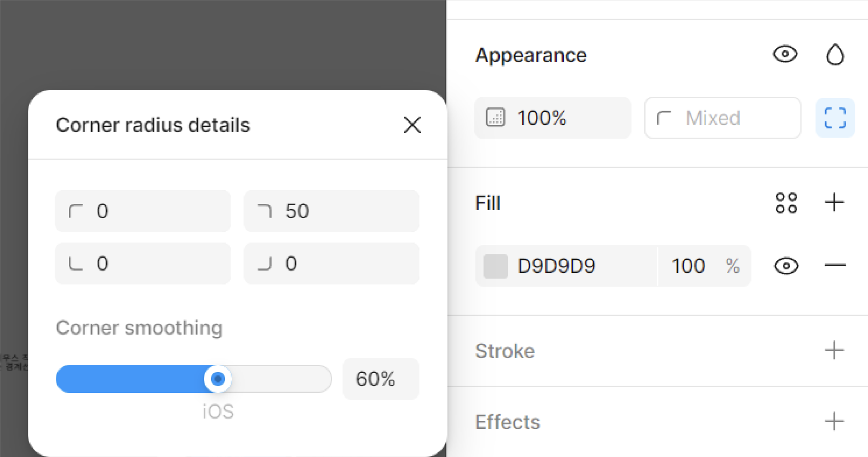Click the bottom-left corner radius field
Viewport: 868px width, 457px height.
(x=143, y=263)
